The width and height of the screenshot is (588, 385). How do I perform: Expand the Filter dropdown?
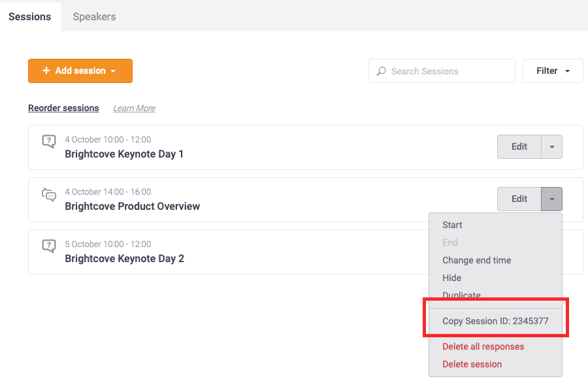(553, 71)
